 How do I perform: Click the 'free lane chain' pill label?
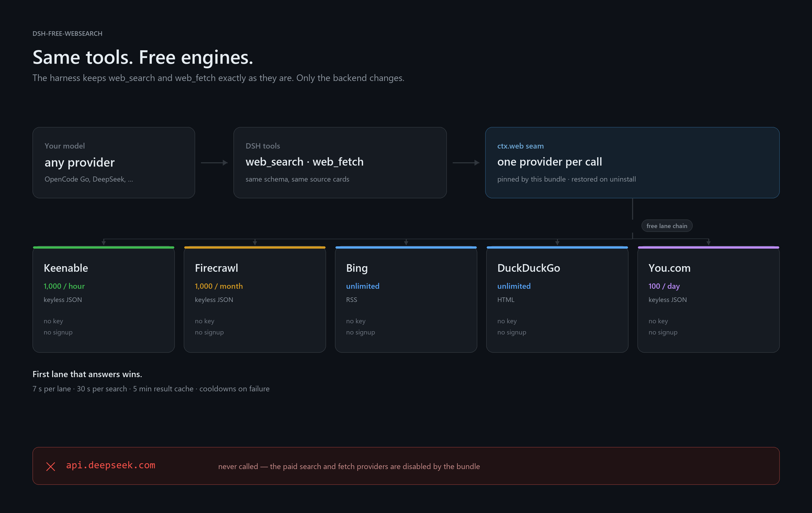[x=667, y=226]
